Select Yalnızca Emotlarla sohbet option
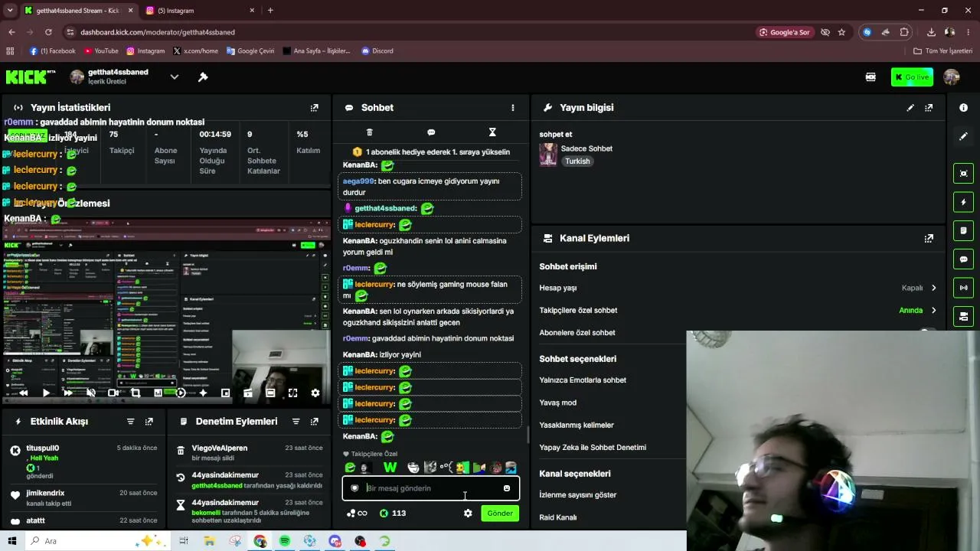The width and height of the screenshot is (980, 551). 583,380
